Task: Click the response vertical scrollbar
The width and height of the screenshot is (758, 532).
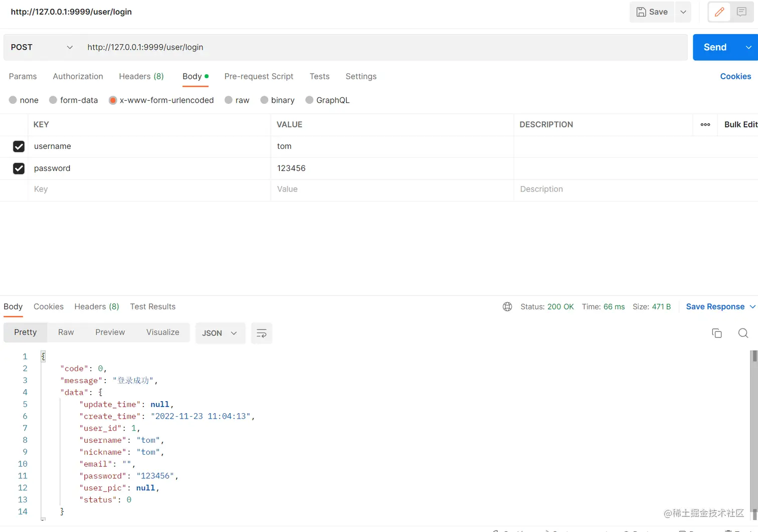Action: [x=754, y=435]
